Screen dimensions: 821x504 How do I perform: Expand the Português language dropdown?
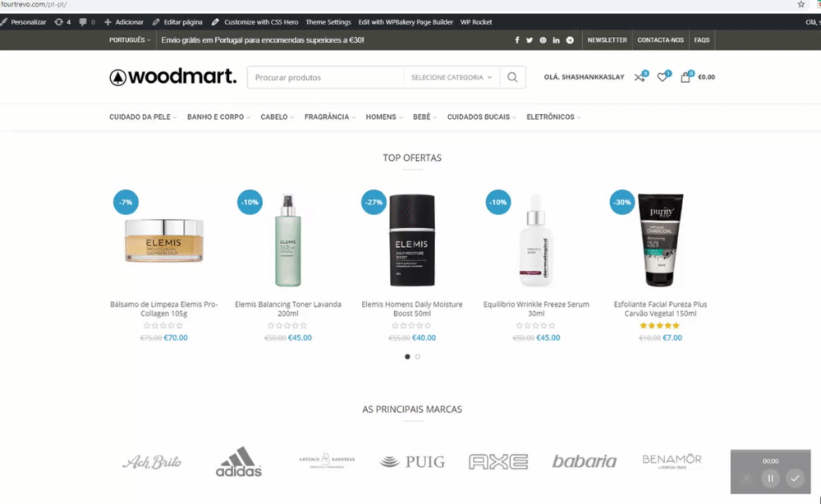130,39
